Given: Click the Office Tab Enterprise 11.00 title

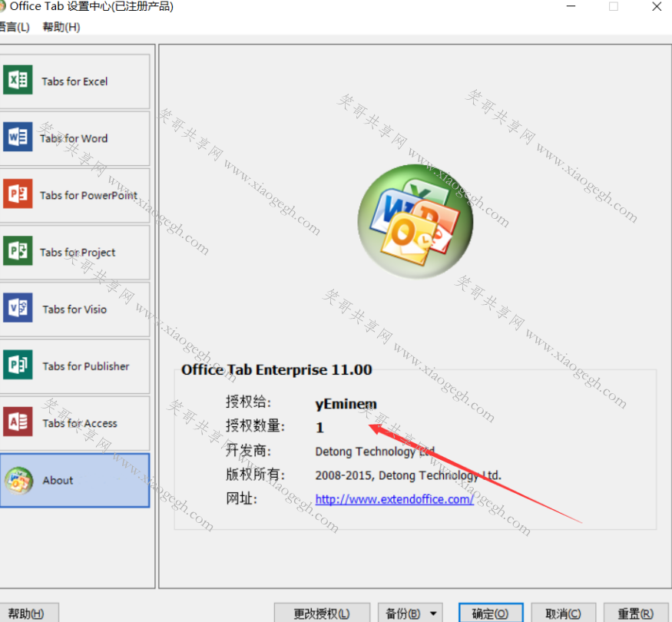Looking at the screenshot, I should point(276,369).
